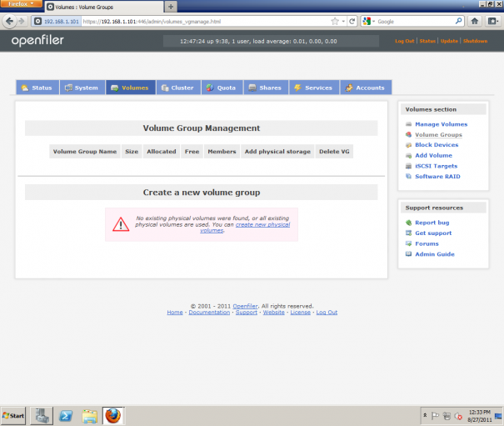Open the Shares tab
This screenshot has width=504, height=426.
point(266,88)
